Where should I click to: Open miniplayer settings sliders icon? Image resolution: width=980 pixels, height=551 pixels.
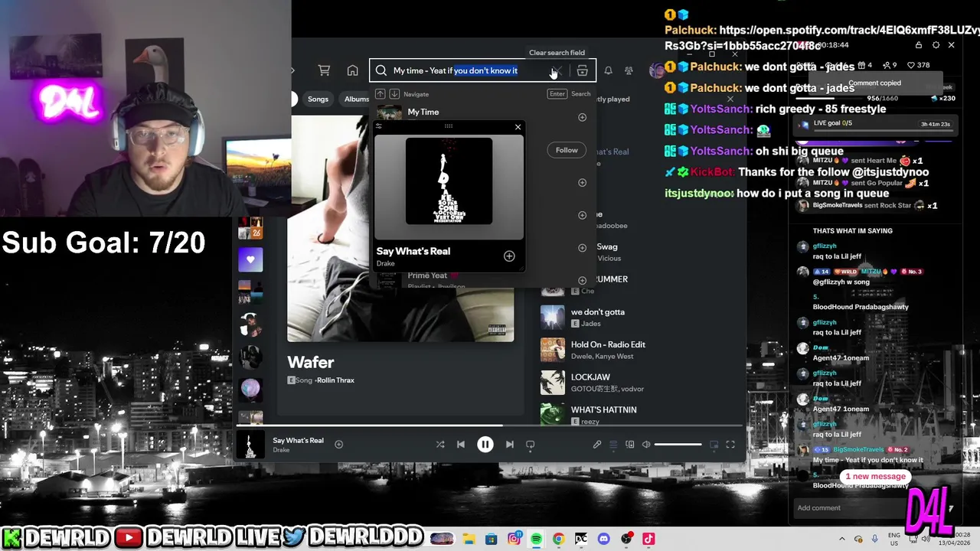coord(378,126)
